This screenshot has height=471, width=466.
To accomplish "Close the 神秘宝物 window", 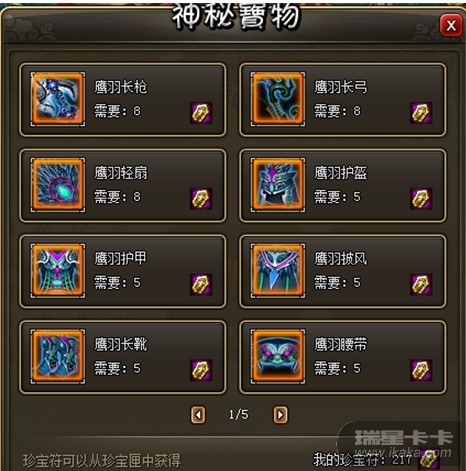I will click(451, 25).
